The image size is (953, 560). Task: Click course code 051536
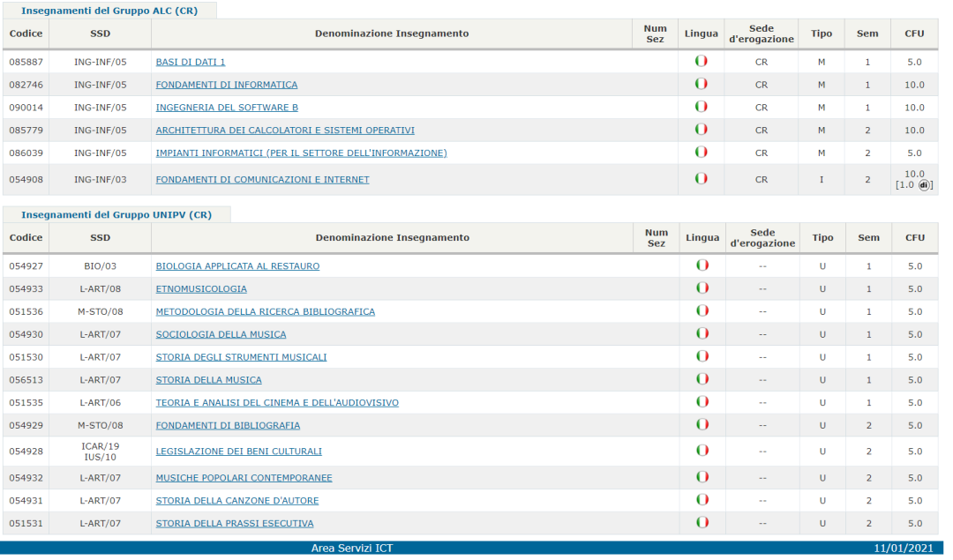click(26, 311)
